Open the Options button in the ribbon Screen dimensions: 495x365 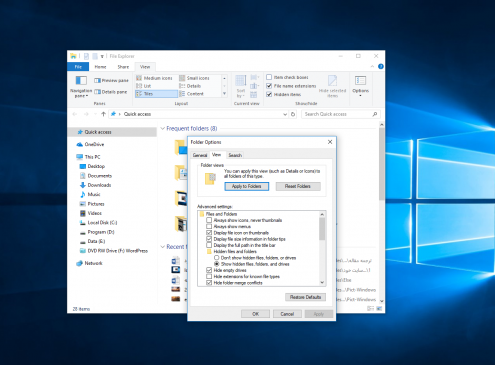360,86
